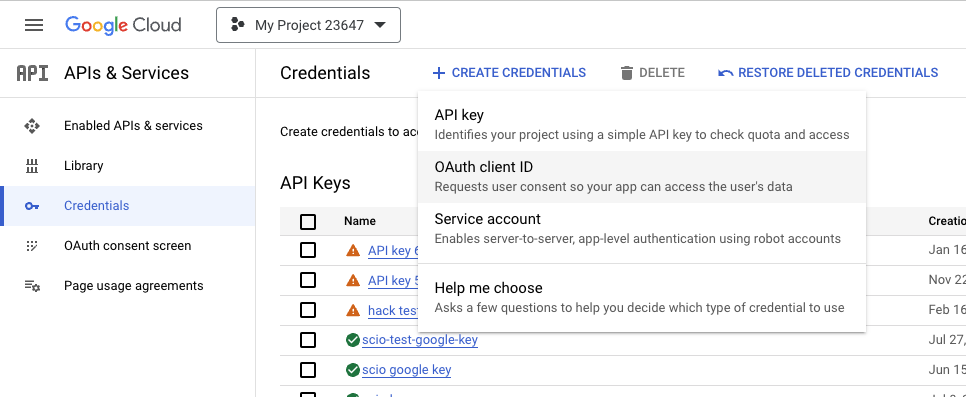
Task: Choose OAuth client ID option
Action: click(641, 177)
